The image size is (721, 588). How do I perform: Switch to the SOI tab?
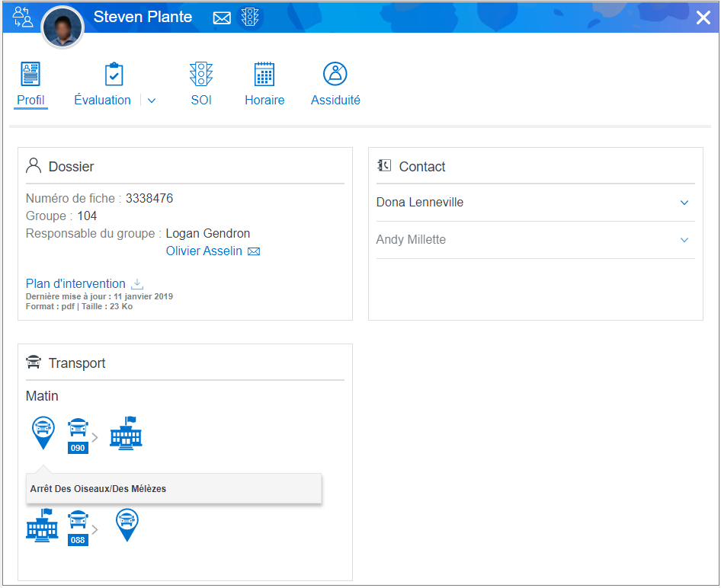tap(201, 85)
